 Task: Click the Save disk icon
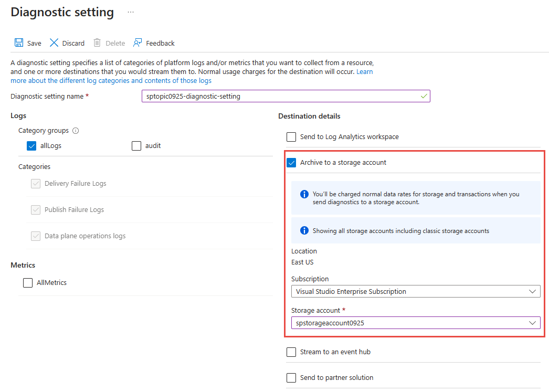(19, 43)
